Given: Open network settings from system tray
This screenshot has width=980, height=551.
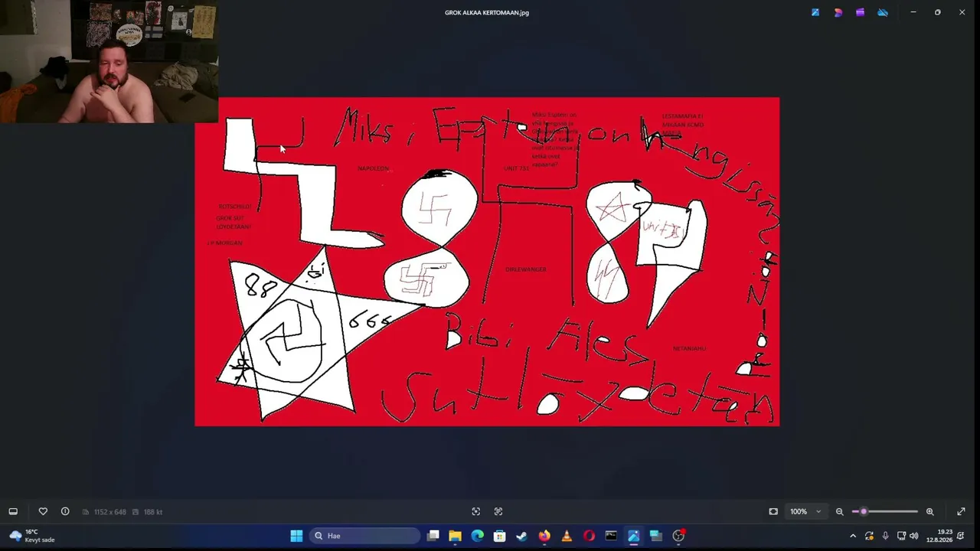Looking at the screenshot, I should (901, 536).
